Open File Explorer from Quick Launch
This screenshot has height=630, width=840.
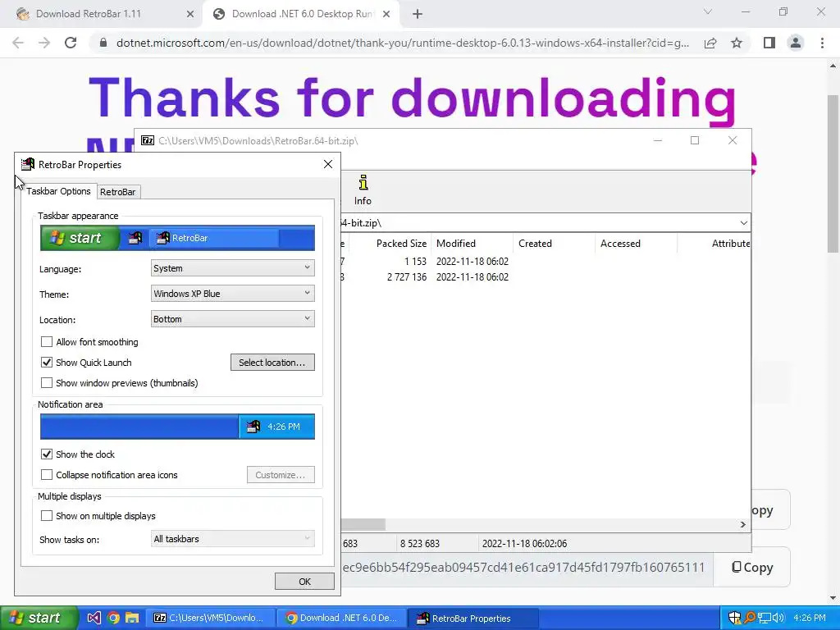(x=132, y=618)
